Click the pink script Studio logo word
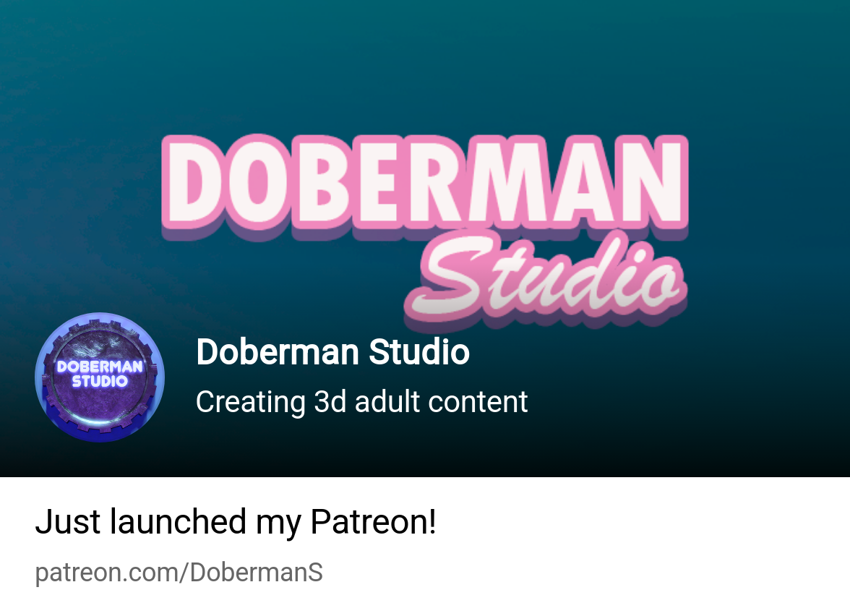 pyautogui.click(x=546, y=280)
